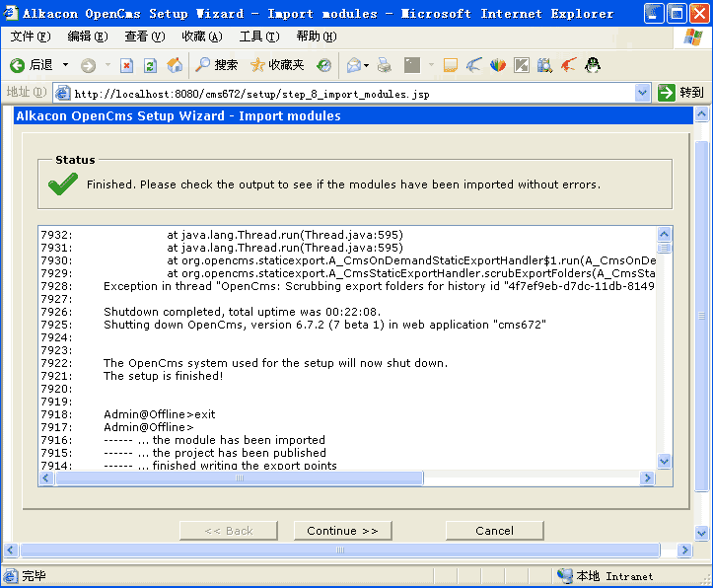Click the Mail envelope icon
Image resolution: width=713 pixels, height=588 pixels.
tap(354, 65)
